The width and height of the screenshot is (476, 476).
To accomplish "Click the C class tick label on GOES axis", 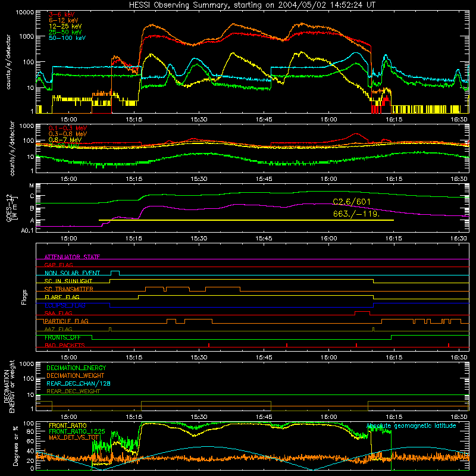I will click(32, 196).
